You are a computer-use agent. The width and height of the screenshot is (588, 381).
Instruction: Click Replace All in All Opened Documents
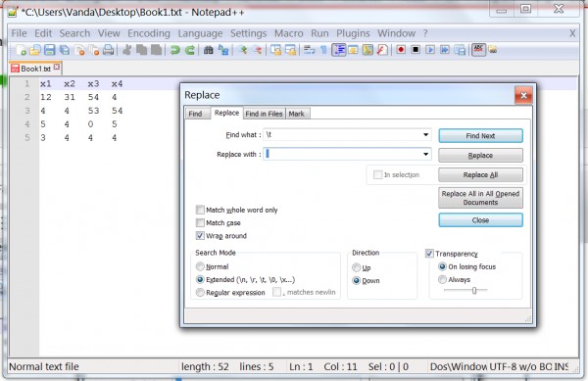(x=480, y=198)
